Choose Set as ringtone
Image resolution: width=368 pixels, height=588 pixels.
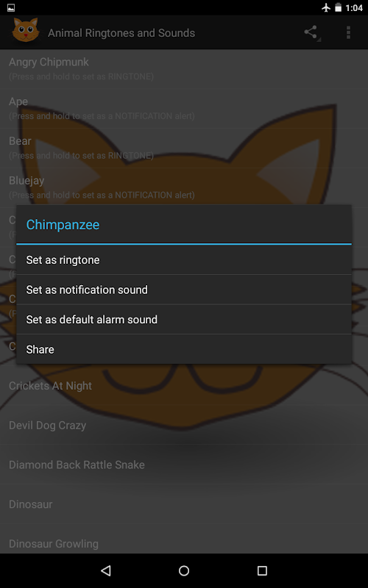[184, 260]
